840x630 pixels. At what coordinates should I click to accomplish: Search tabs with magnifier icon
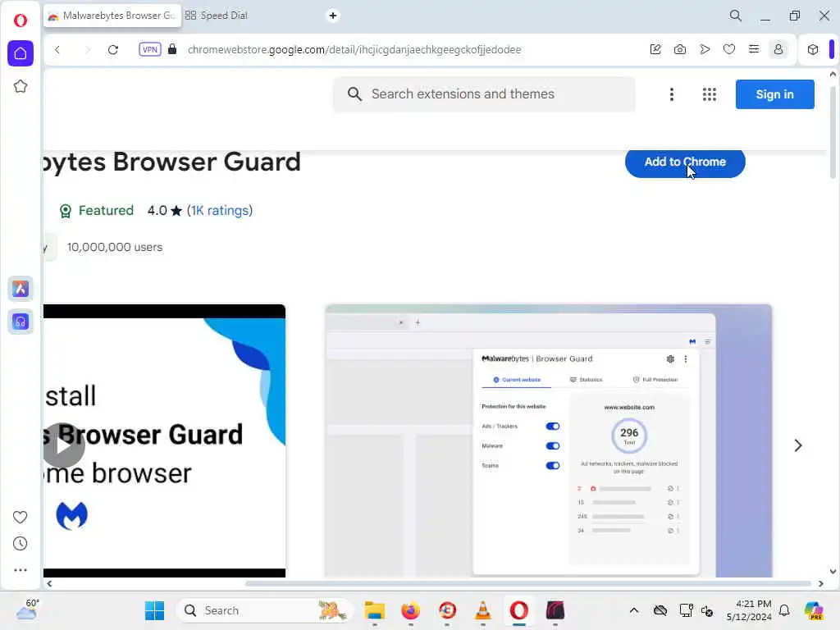coord(736,16)
